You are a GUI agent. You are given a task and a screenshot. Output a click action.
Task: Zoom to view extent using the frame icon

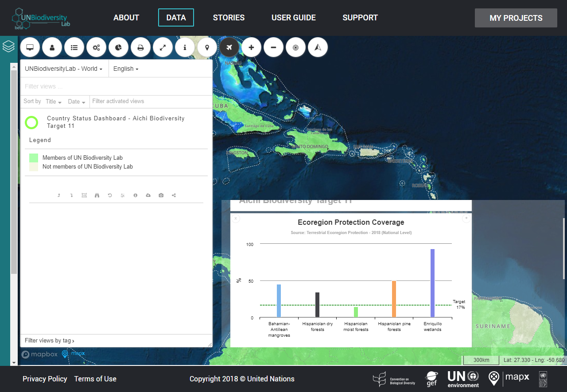(x=84, y=195)
